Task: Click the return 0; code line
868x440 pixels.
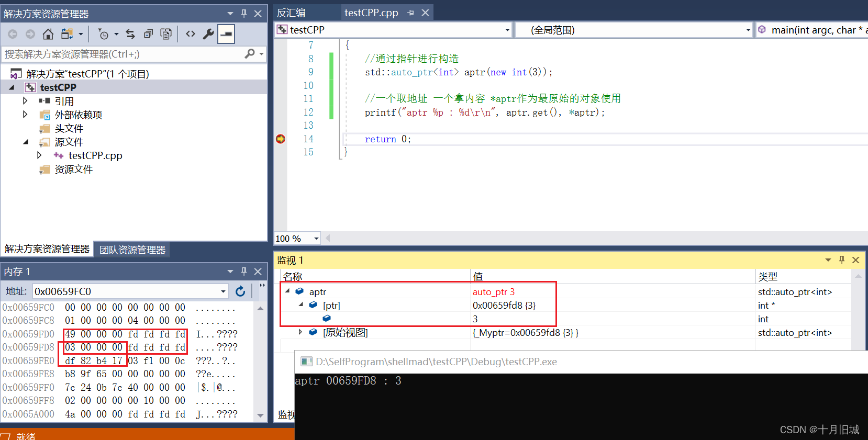Action: click(388, 139)
